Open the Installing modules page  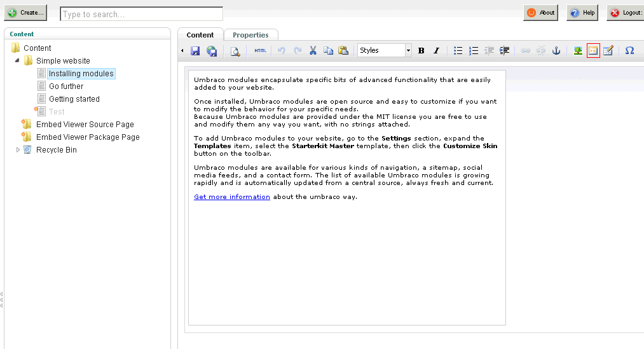coord(81,74)
